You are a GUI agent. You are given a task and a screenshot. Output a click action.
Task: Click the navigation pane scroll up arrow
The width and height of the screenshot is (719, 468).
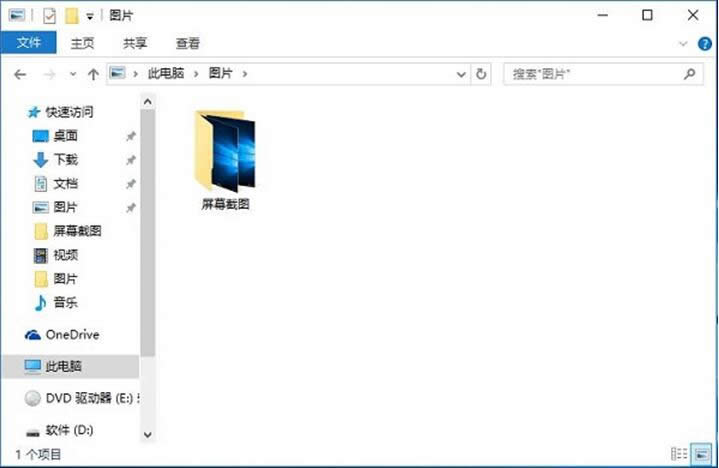point(148,102)
